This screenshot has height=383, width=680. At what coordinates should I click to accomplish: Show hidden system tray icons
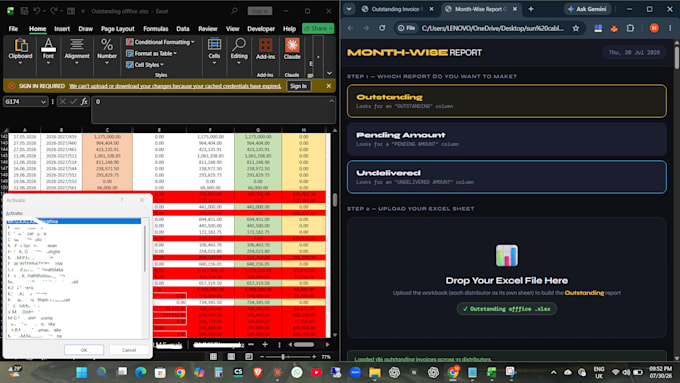[553, 372]
